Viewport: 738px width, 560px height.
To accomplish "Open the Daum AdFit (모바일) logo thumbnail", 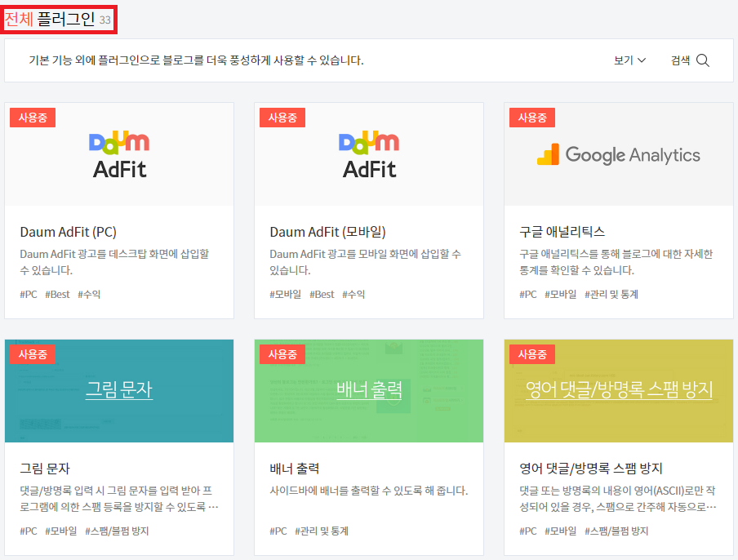I will click(369, 154).
